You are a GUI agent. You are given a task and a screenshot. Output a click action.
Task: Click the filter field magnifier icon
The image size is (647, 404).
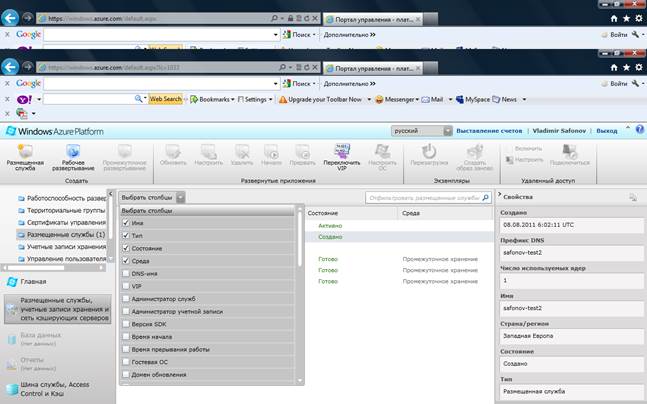pos(486,198)
